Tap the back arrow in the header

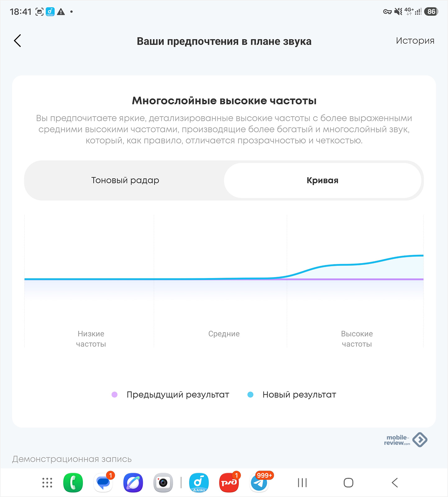[17, 41]
